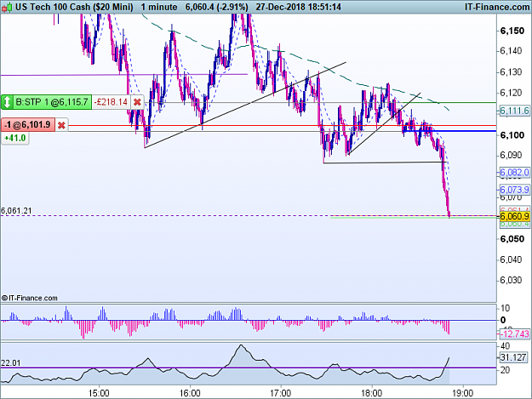The width and height of the screenshot is (532, 399).
Task: Click the 19:00 time axis label
Action: [x=463, y=393]
